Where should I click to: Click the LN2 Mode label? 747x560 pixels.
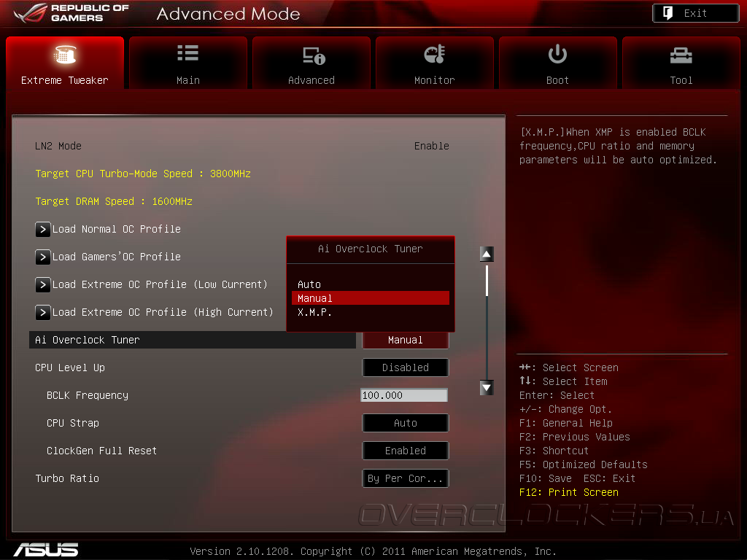58,146
